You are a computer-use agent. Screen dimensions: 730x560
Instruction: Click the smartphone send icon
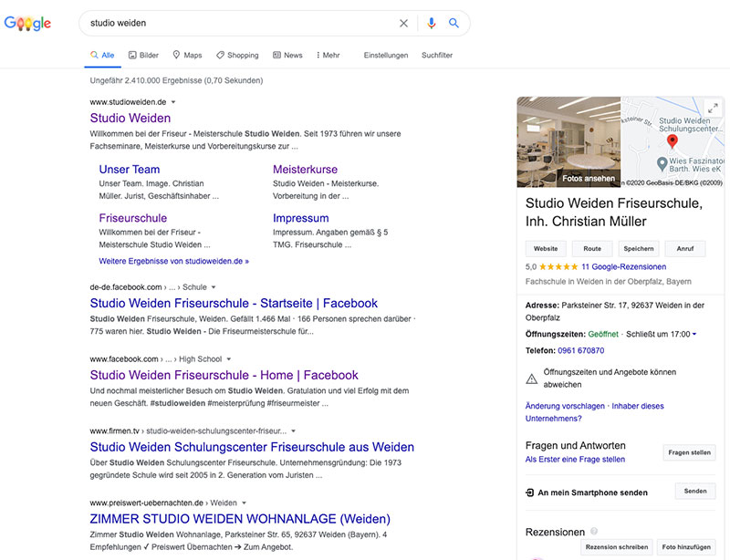click(x=530, y=493)
